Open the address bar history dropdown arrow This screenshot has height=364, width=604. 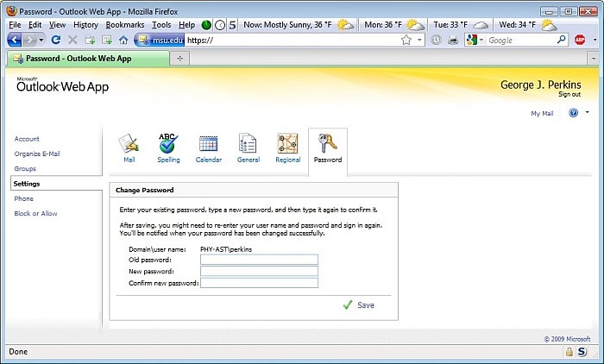419,40
